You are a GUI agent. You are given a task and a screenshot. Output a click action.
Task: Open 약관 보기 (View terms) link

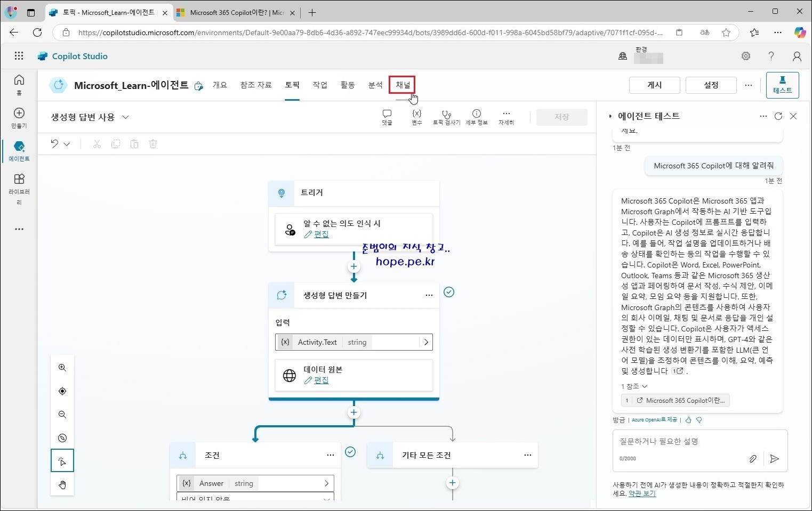(x=642, y=493)
